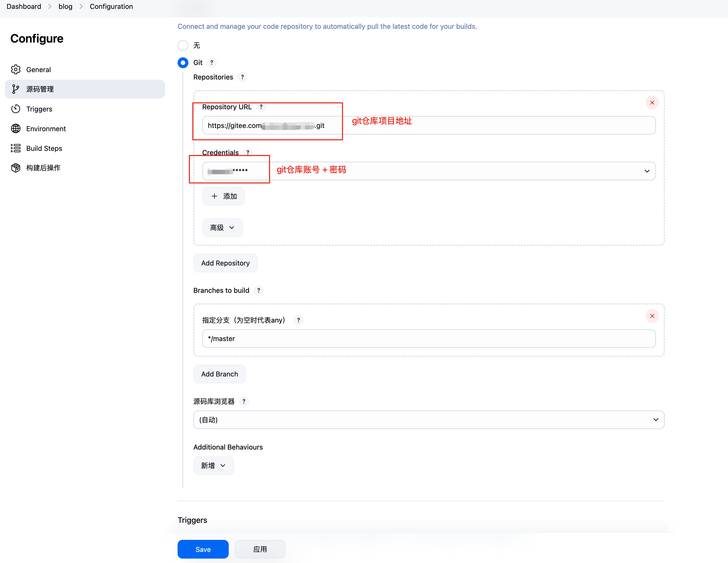Open the 新增 Additional Behaviours dropdown
The image size is (728, 563).
click(213, 465)
